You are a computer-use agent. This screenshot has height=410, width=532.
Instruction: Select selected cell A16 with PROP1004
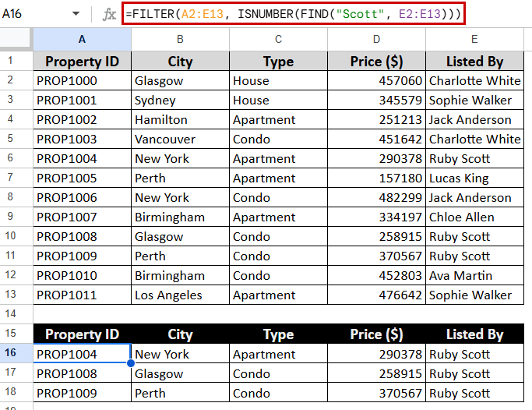pyautogui.click(x=82, y=354)
